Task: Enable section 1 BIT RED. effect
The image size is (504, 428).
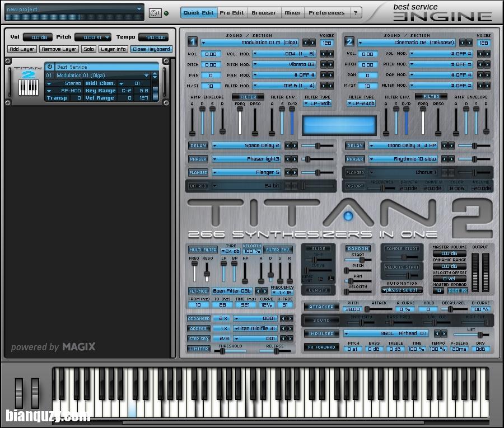Action: coord(198,186)
